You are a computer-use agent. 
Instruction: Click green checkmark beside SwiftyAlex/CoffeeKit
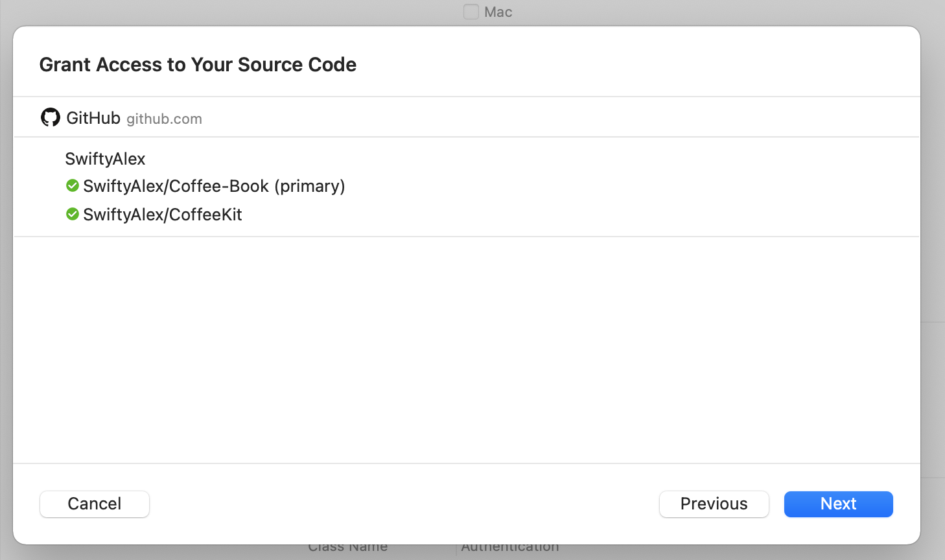click(73, 214)
